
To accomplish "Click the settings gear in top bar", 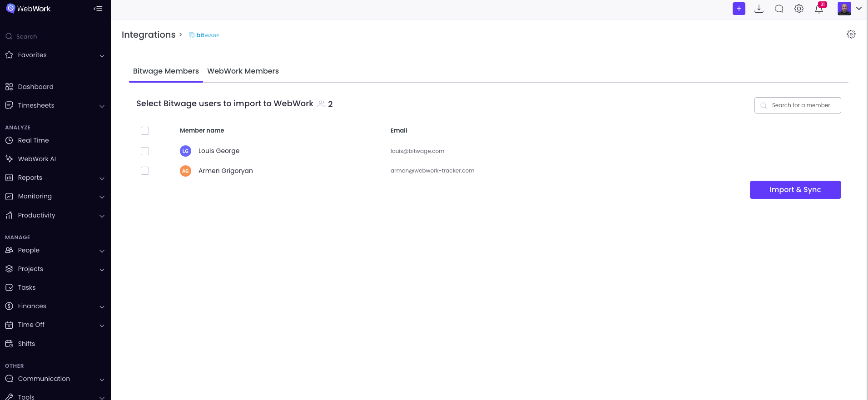I will [x=799, y=9].
